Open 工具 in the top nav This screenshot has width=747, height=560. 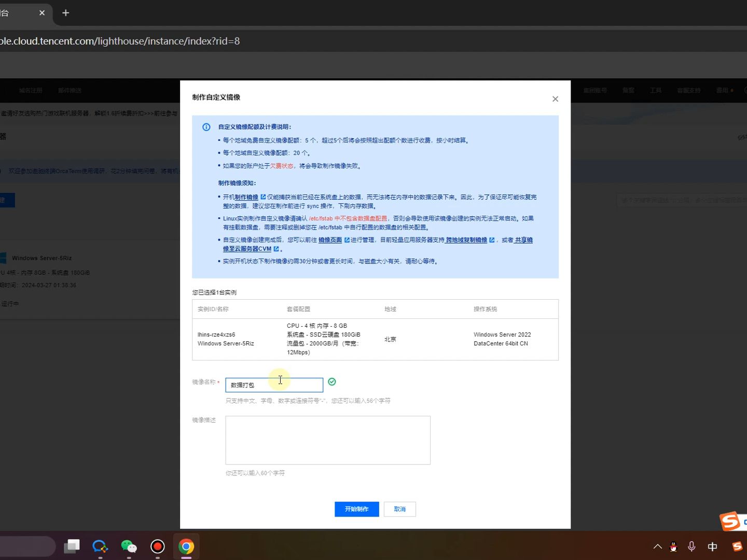(x=656, y=90)
